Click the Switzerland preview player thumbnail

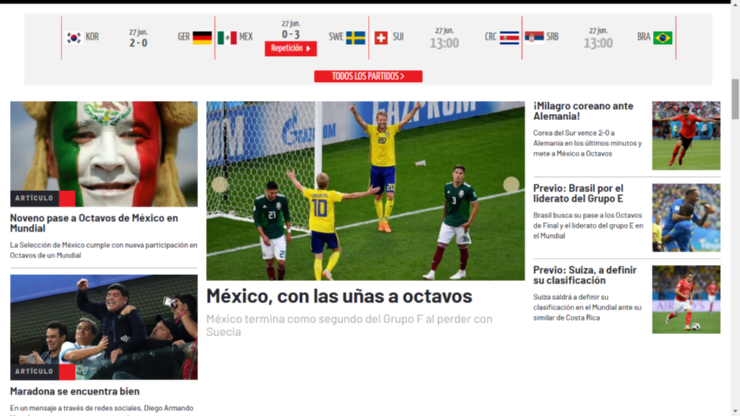[686, 299]
